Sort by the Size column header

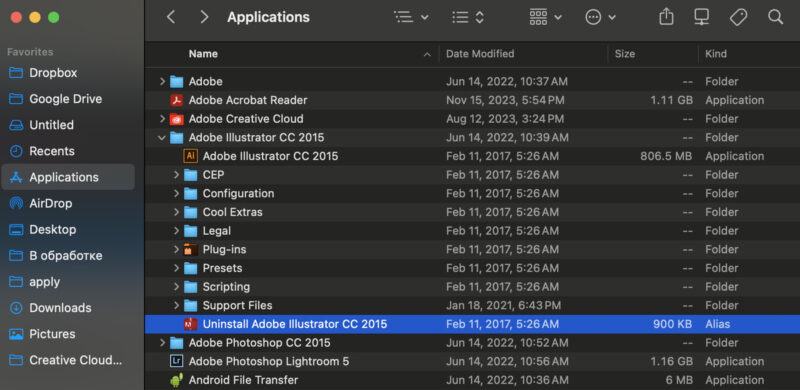pos(624,54)
